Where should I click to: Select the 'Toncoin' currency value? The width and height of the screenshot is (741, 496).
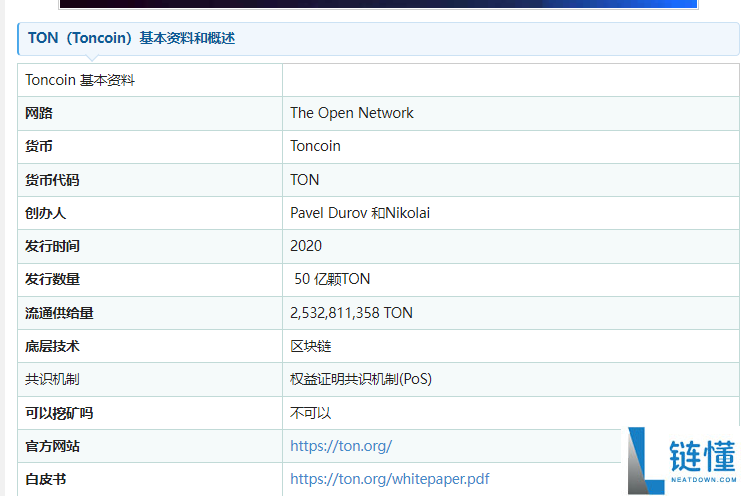tap(315, 146)
